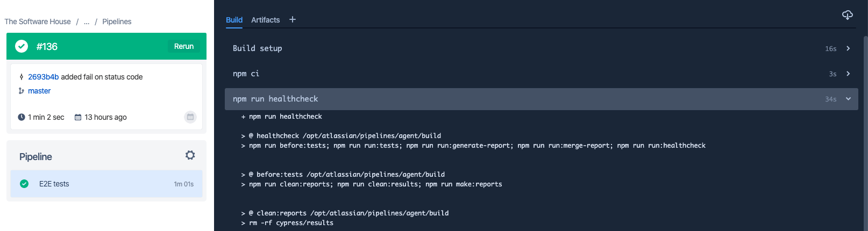This screenshot has width=868, height=231.
Task: Click the calendar schedule icon in commit card
Action: click(190, 117)
